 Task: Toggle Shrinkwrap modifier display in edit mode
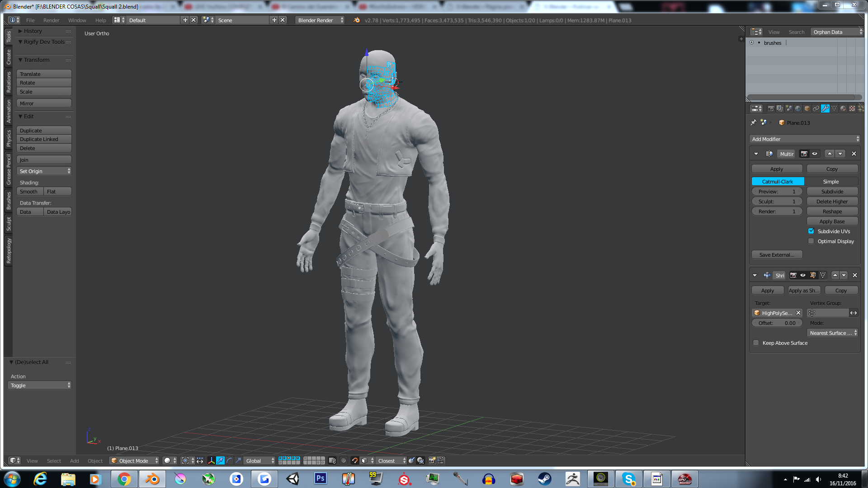tap(813, 275)
